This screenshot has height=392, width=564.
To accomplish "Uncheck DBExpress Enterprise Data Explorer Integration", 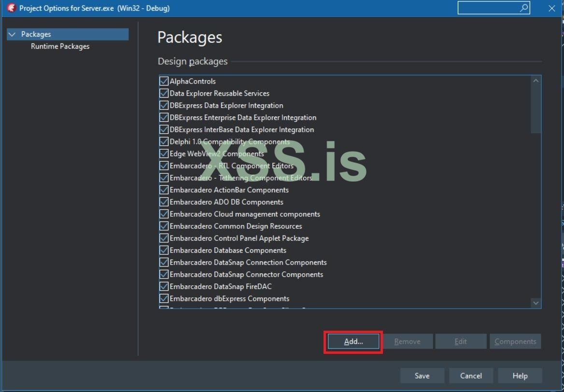I will pyautogui.click(x=164, y=117).
